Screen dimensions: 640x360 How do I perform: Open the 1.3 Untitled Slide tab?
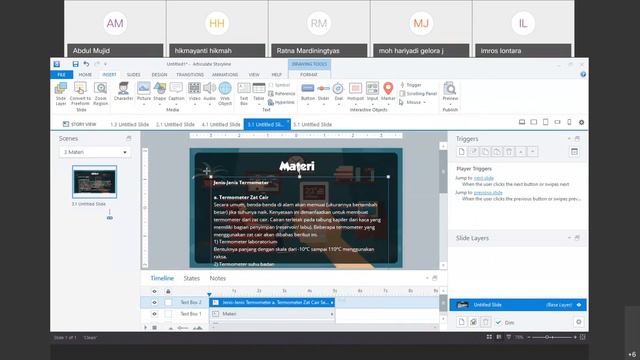129,124
